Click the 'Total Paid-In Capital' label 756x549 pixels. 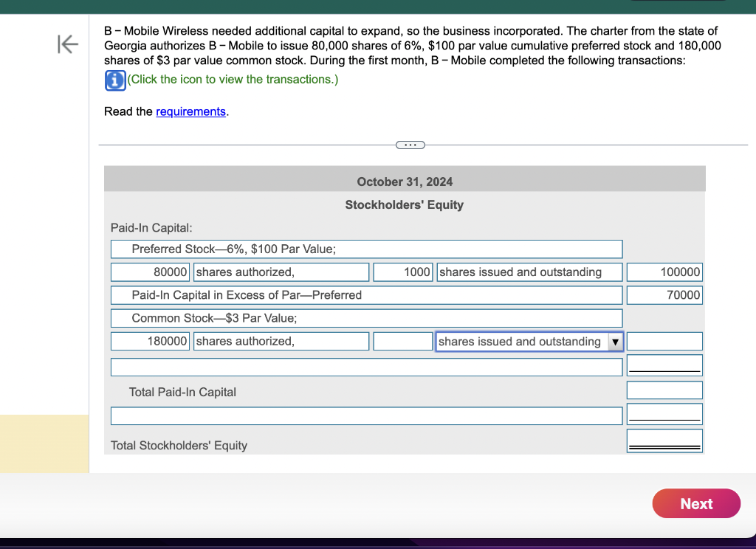(182, 393)
